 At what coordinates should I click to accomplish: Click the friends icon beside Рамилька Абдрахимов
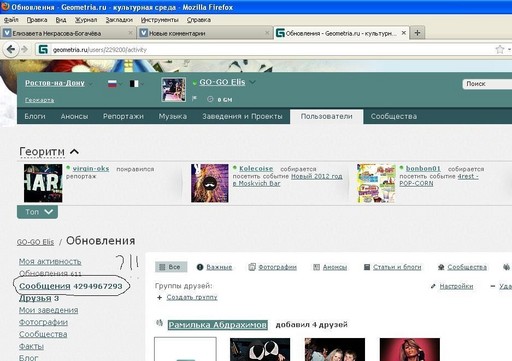pyautogui.click(x=160, y=323)
